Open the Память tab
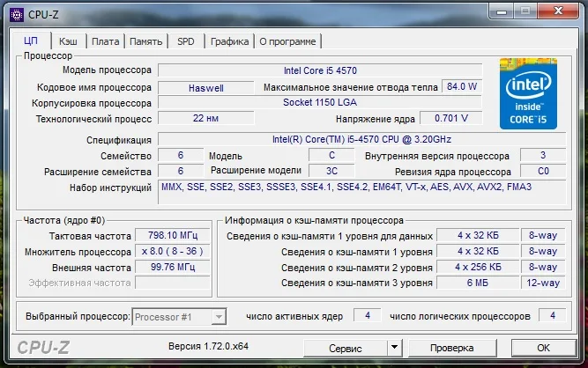 point(145,41)
